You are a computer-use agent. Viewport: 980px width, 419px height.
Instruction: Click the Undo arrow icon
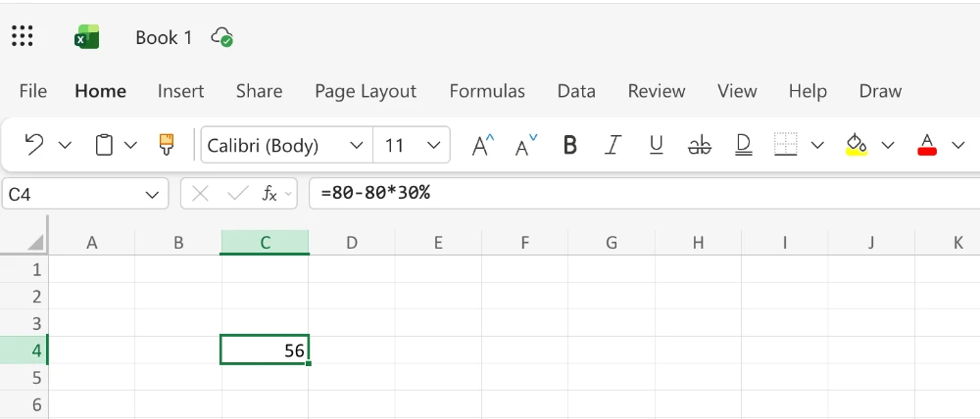click(34, 145)
